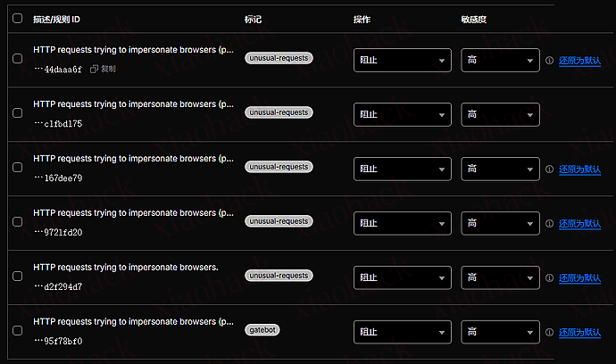Click info icon in rule 167dee79 row
Viewport: 616px width, 364px height.
coord(550,169)
